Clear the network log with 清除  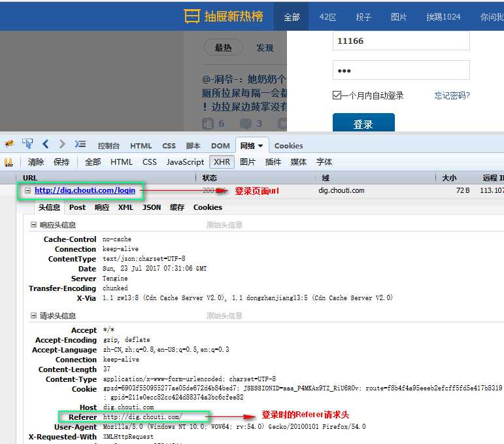36,162
